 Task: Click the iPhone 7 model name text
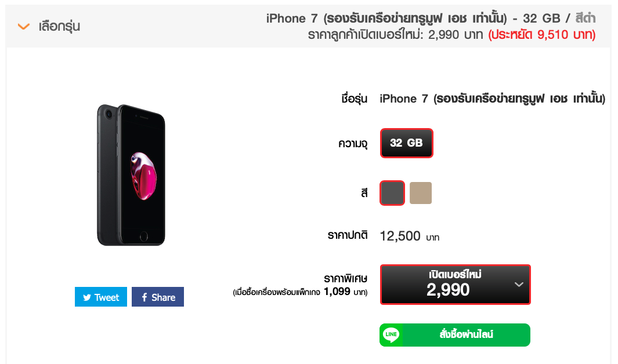(x=492, y=99)
